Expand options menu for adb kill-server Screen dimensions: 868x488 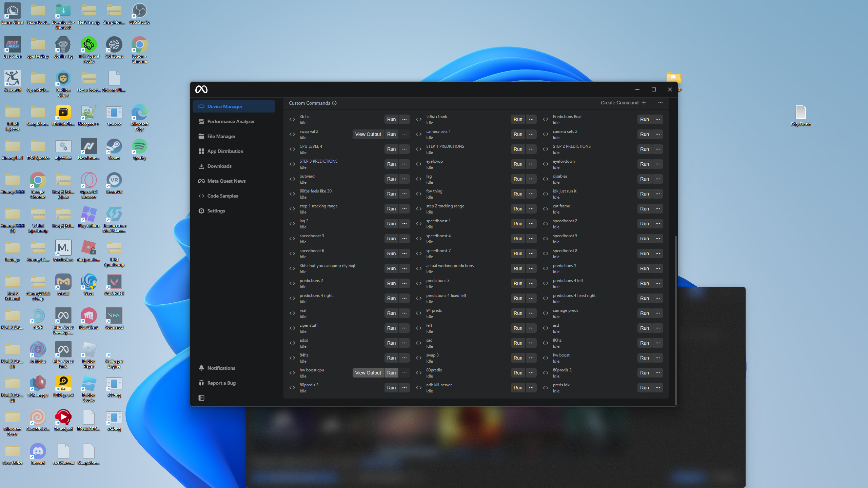click(x=531, y=388)
